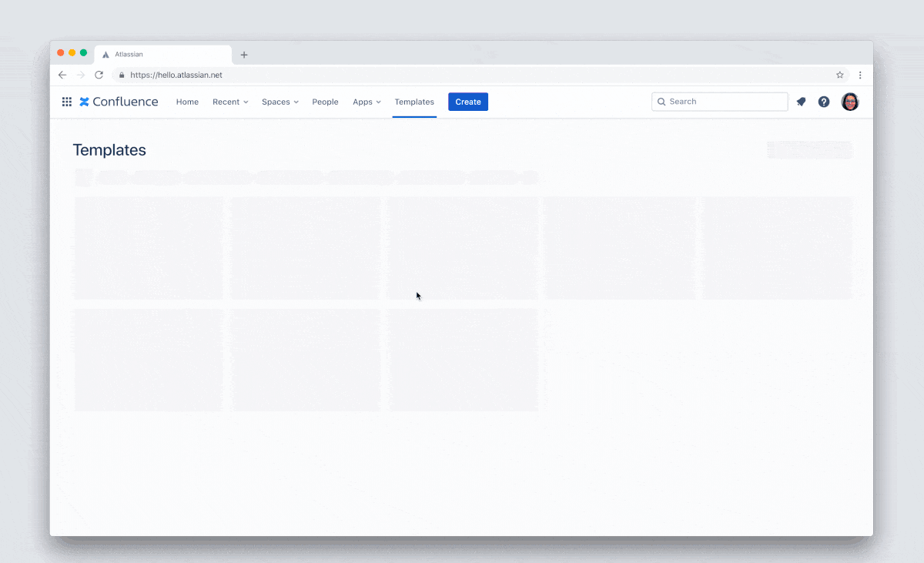
Task: Reload the page with the refresh icon
Action: 99,75
